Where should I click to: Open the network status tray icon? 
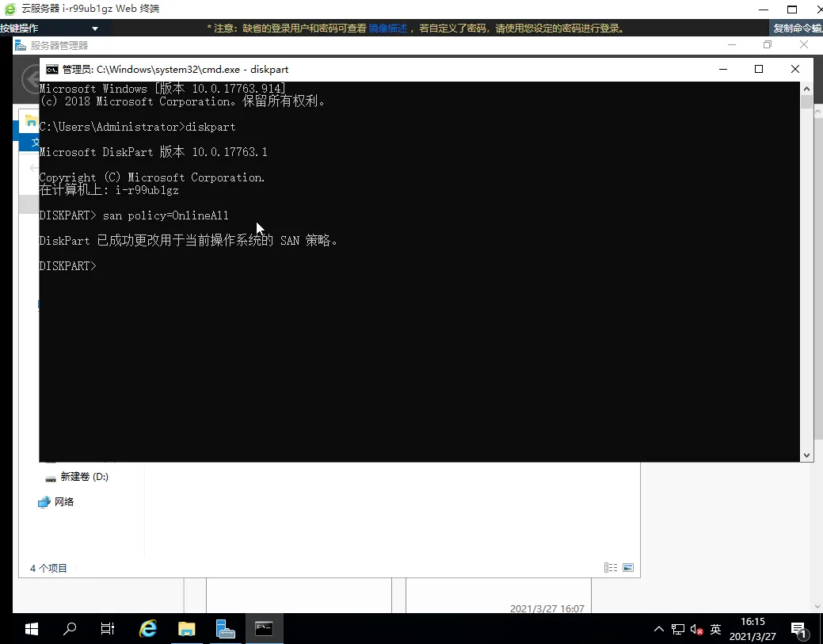click(678, 630)
